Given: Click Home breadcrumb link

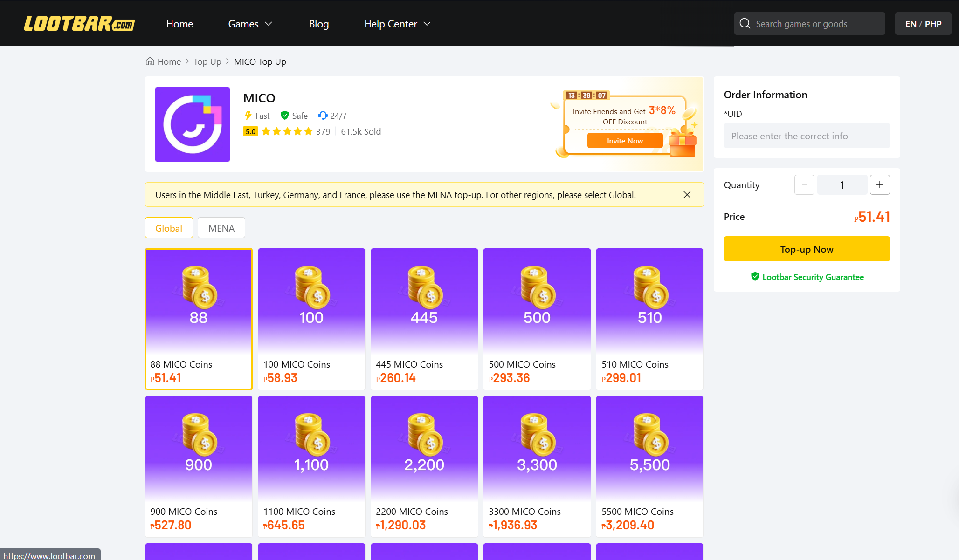Looking at the screenshot, I should tap(169, 61).
